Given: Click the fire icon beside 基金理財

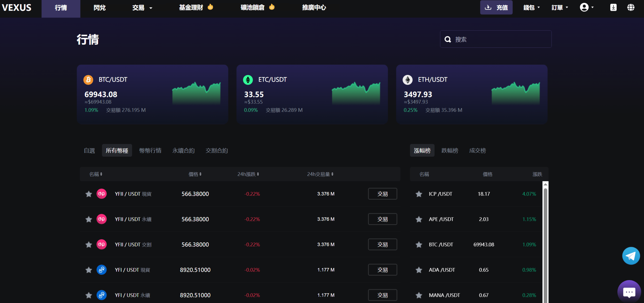Looking at the screenshot, I should (x=210, y=7).
